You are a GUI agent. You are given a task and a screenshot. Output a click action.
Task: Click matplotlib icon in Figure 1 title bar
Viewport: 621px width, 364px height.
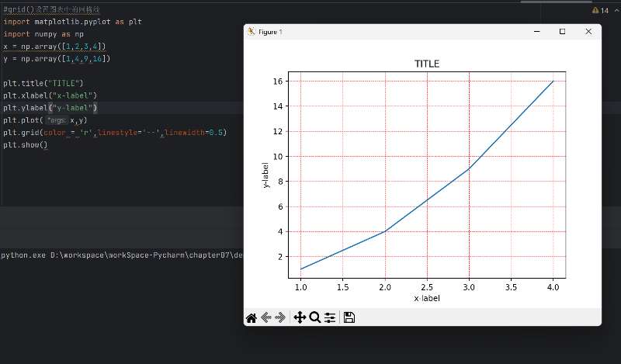251,32
